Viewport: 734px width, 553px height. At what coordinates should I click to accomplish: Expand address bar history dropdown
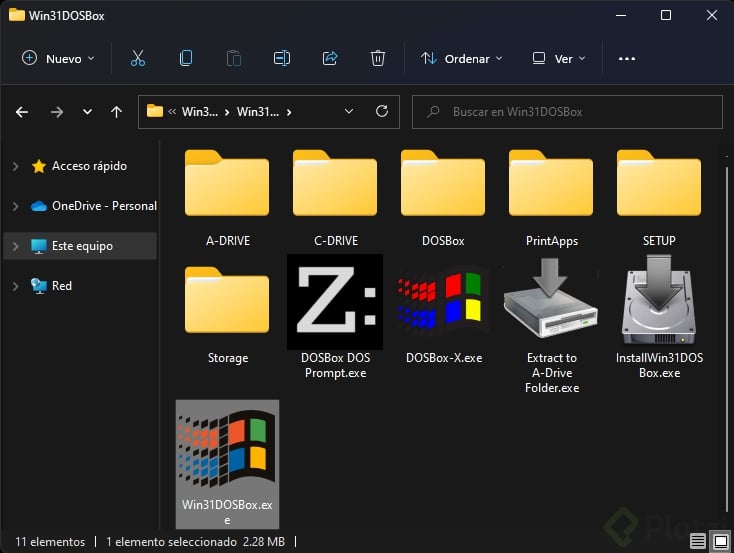pyautogui.click(x=349, y=111)
